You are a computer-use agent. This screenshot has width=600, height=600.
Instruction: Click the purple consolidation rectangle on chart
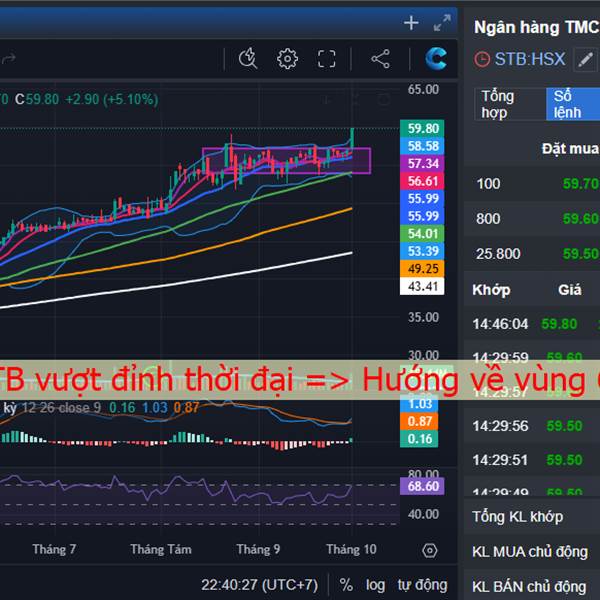pyautogui.click(x=286, y=161)
